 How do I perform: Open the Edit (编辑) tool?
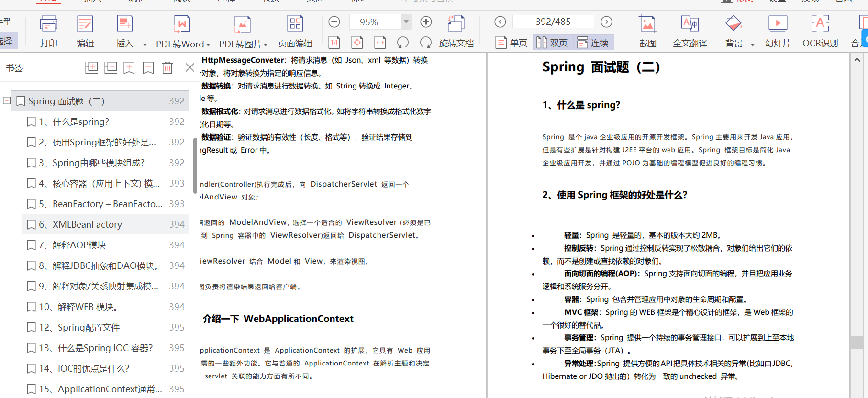85,23
